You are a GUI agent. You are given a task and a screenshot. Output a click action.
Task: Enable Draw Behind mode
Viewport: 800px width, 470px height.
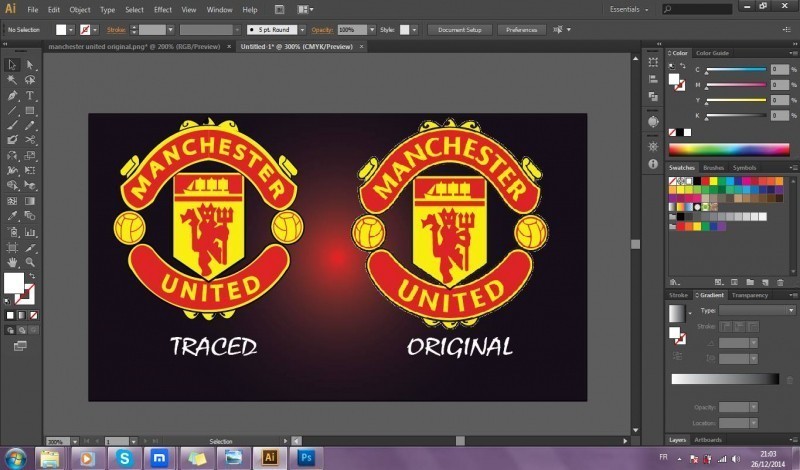21,330
